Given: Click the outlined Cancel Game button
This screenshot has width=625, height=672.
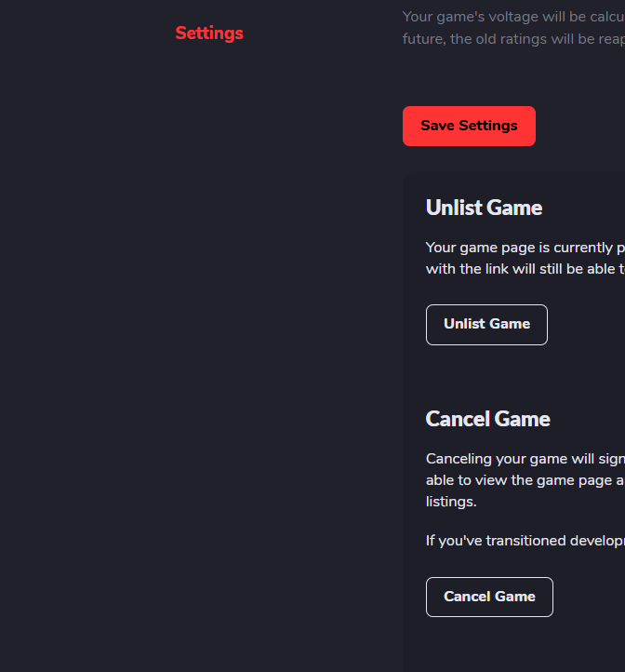Looking at the screenshot, I should (489, 597).
